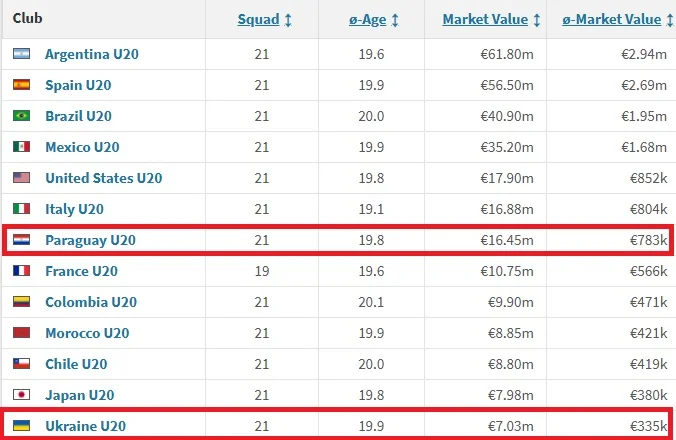Viewport: 676px width, 440px height.
Task: Click the Chile flag icon
Action: 22,364
